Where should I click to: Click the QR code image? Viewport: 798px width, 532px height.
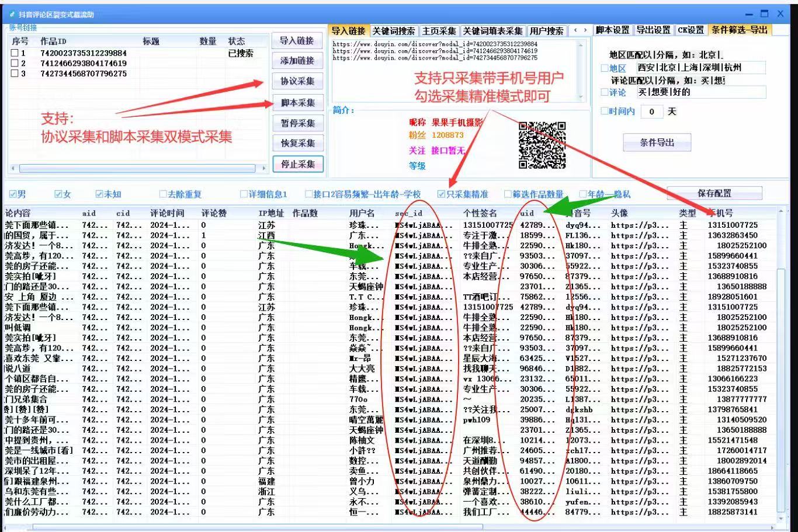point(542,145)
